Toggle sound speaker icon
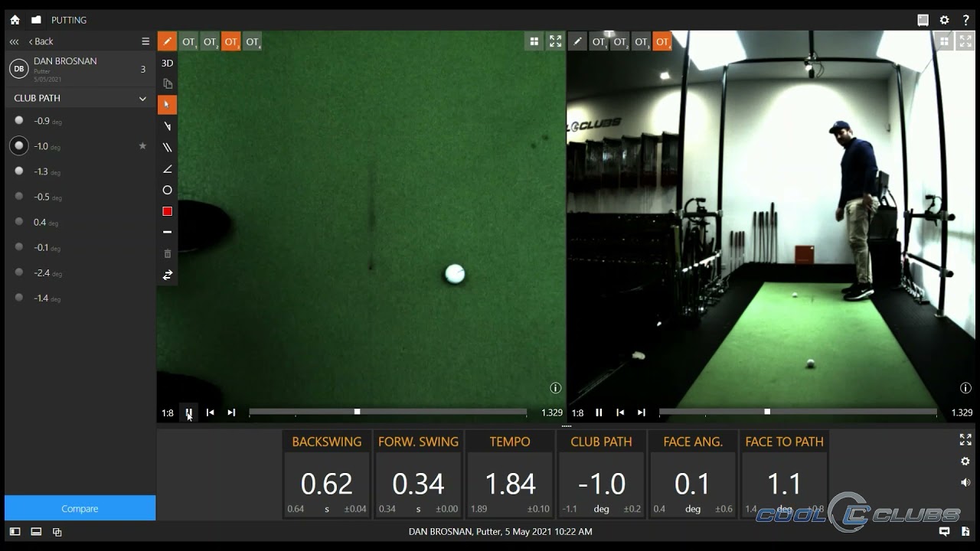This screenshot has height=551, width=980. click(965, 482)
